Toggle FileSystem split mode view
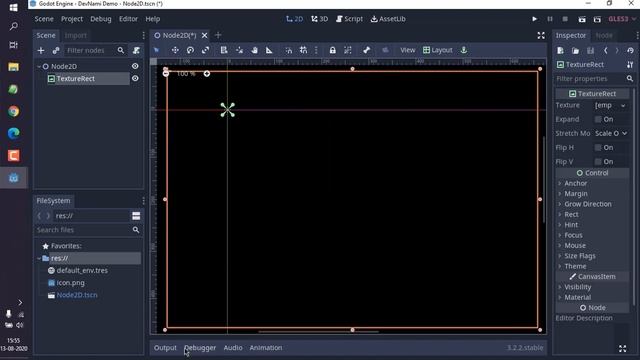 coord(136,216)
